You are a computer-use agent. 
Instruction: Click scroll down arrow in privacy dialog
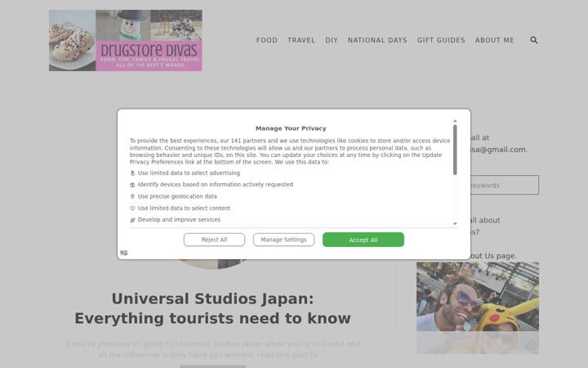tap(455, 224)
